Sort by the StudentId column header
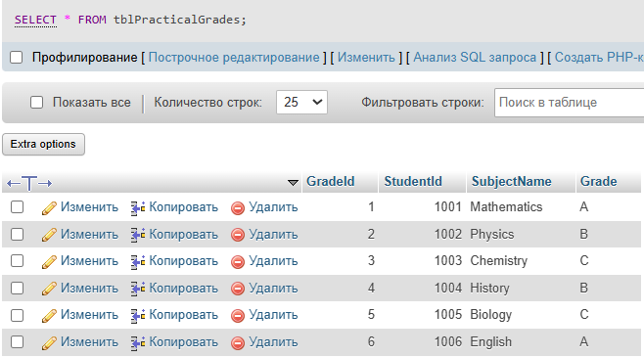 [413, 182]
